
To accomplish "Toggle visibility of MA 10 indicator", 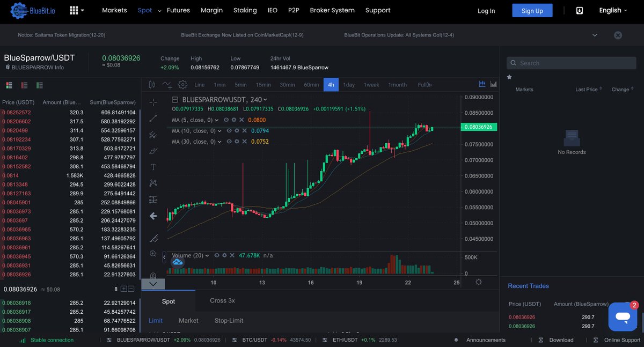I will pos(229,131).
